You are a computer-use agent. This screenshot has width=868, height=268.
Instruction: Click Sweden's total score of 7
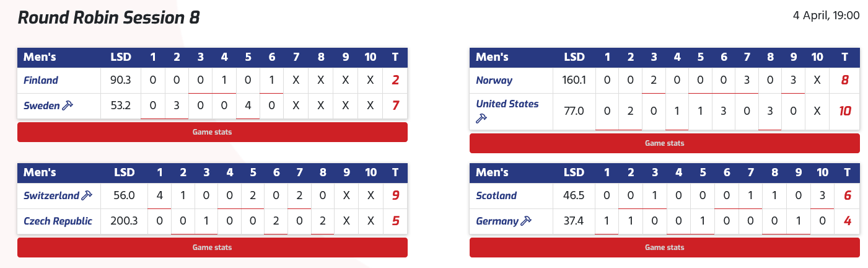[395, 106]
